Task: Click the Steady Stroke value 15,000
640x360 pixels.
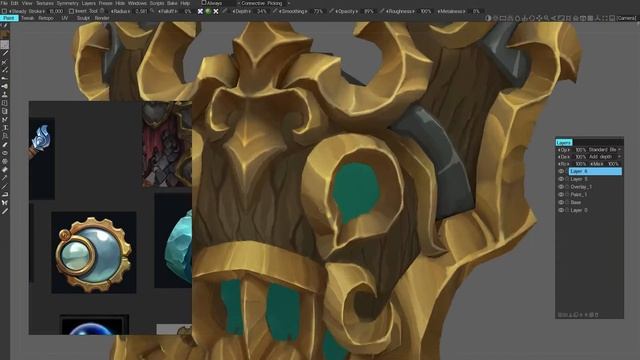Action: [x=56, y=11]
